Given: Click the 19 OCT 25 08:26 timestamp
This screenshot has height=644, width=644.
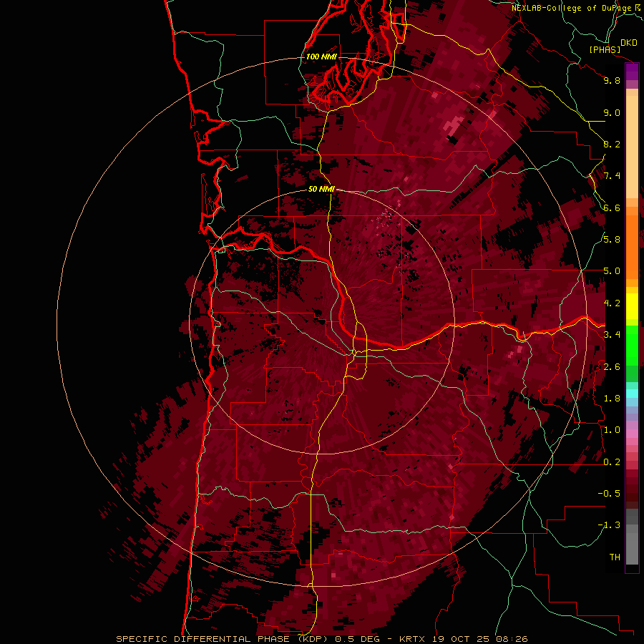Looking at the screenshot, I should coord(481,639).
